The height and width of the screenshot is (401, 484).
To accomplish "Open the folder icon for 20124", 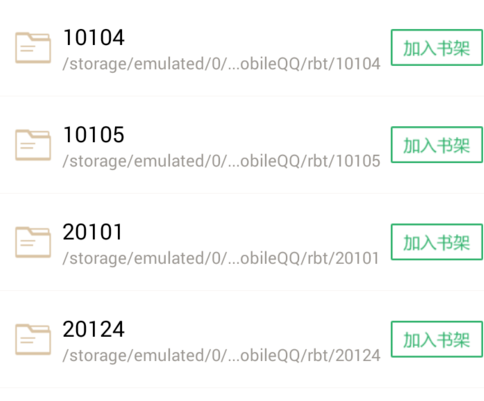I will 33,339.
